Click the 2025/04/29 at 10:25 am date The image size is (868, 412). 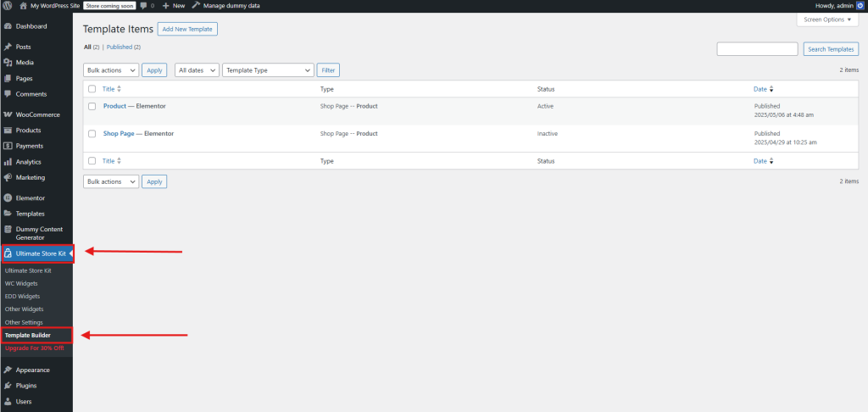[786, 142]
